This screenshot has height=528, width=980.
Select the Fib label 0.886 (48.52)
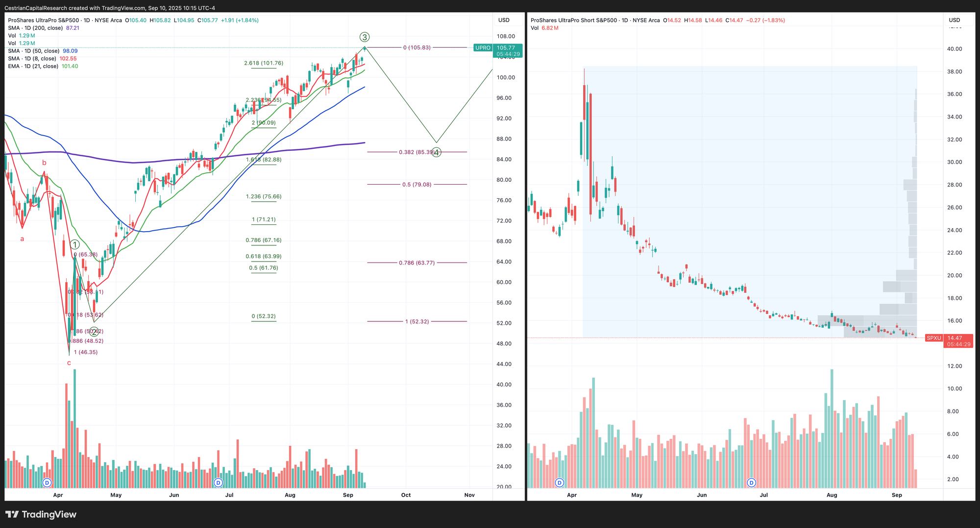86,341
